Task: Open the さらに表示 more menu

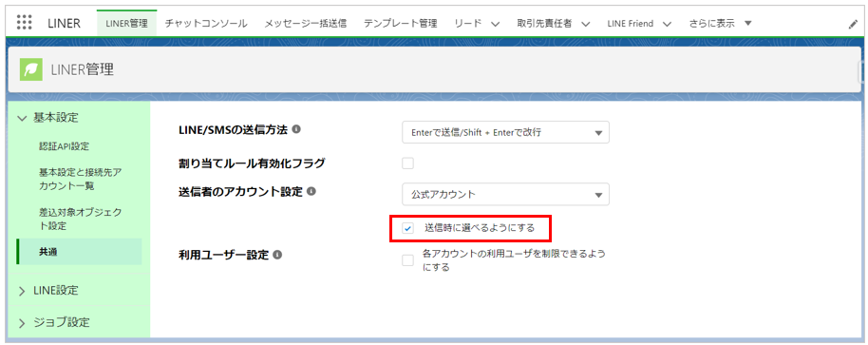Action: [x=721, y=23]
